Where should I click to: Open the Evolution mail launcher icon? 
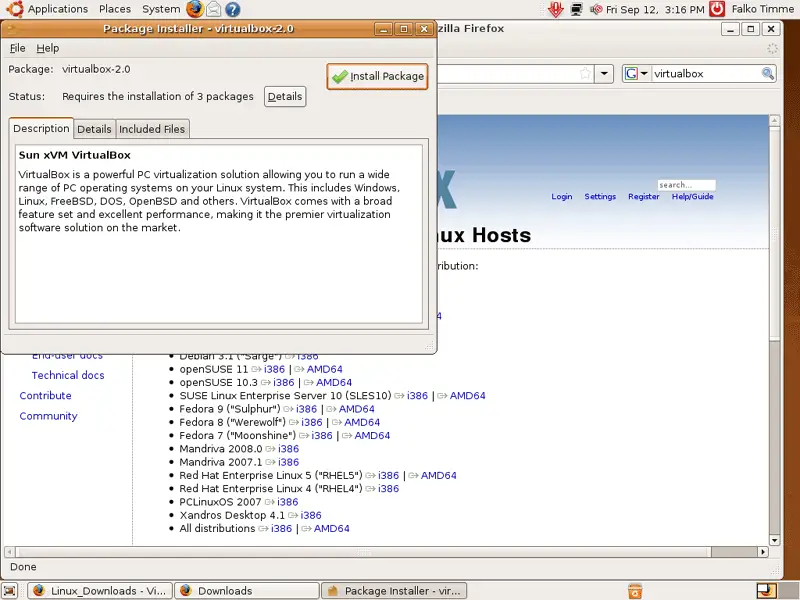[x=214, y=9]
